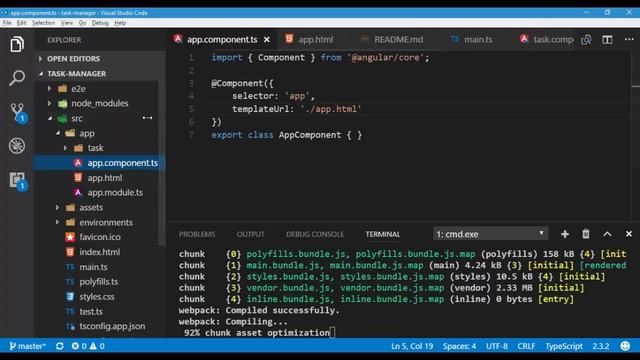The height and width of the screenshot is (360, 640).
Task: Click UTF-8 encoding in status bar
Action: [x=497, y=346]
